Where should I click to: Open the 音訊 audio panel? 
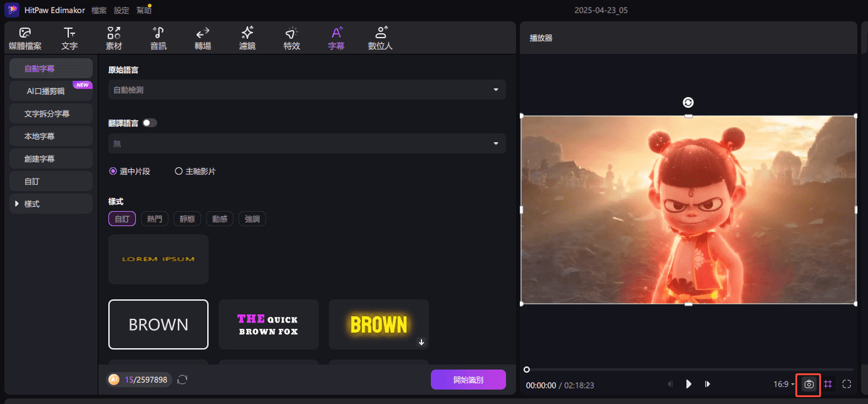(158, 38)
